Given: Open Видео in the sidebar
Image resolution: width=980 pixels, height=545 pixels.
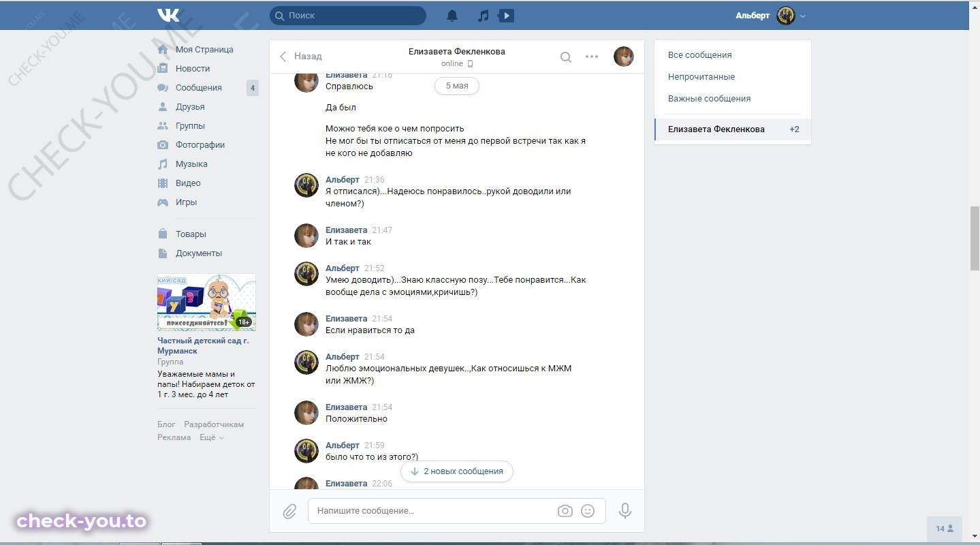Looking at the screenshot, I should (x=188, y=183).
